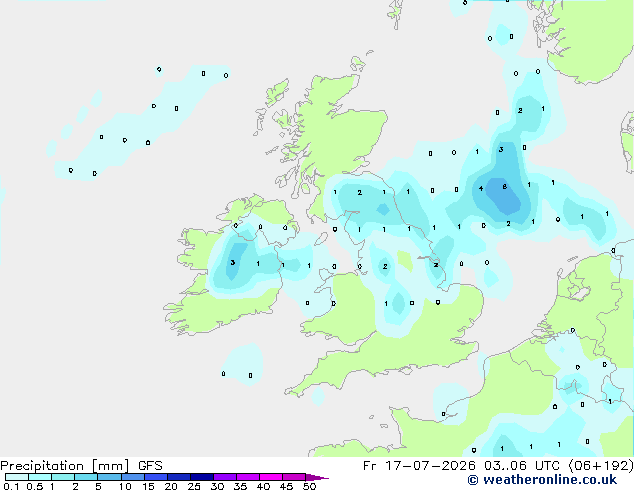Click the 40–45 mm bright magenta legend box
Image resolution: width=634 pixels, height=490 pixels.
(271, 477)
